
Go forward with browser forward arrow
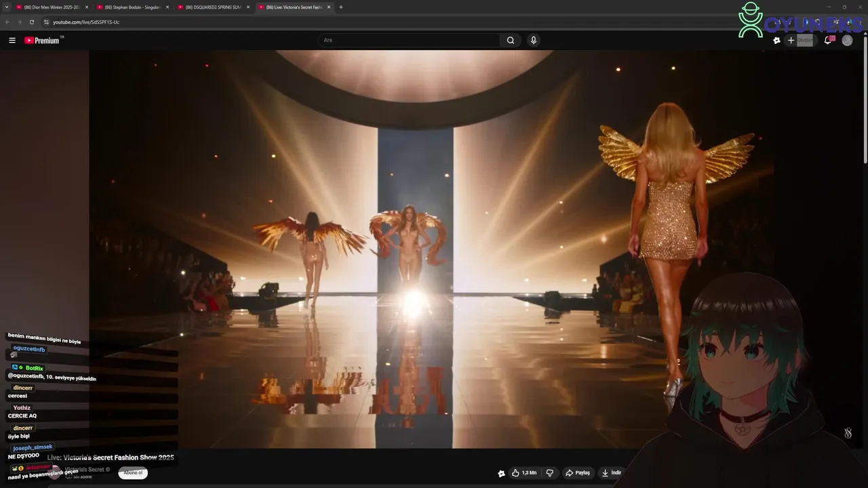coord(20,22)
